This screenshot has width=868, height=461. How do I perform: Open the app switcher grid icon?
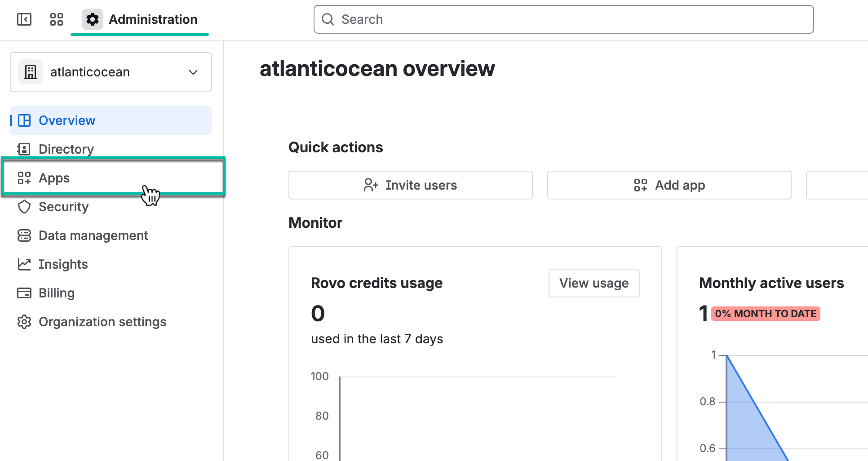(x=57, y=19)
